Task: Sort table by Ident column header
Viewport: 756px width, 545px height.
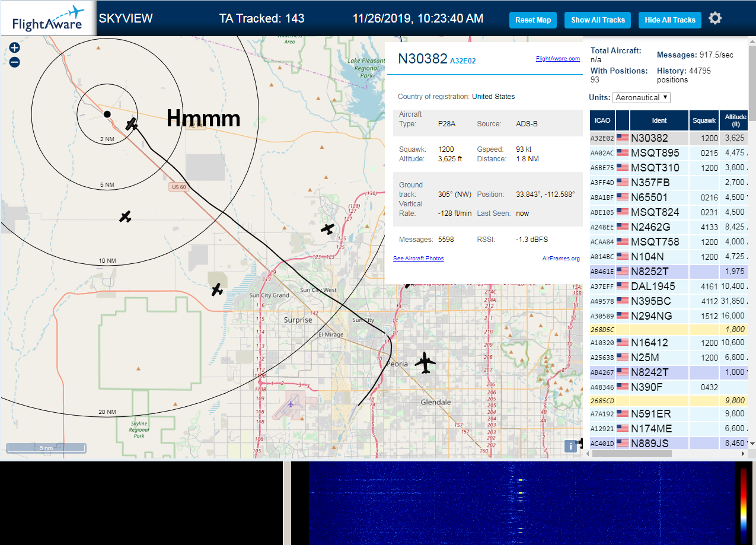Action: tap(659, 120)
